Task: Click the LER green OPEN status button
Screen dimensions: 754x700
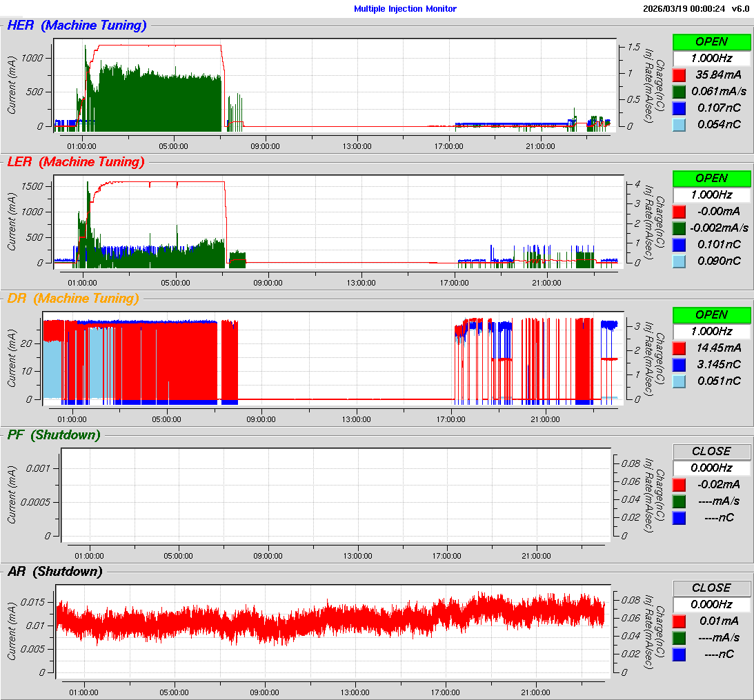Action: 711,178
